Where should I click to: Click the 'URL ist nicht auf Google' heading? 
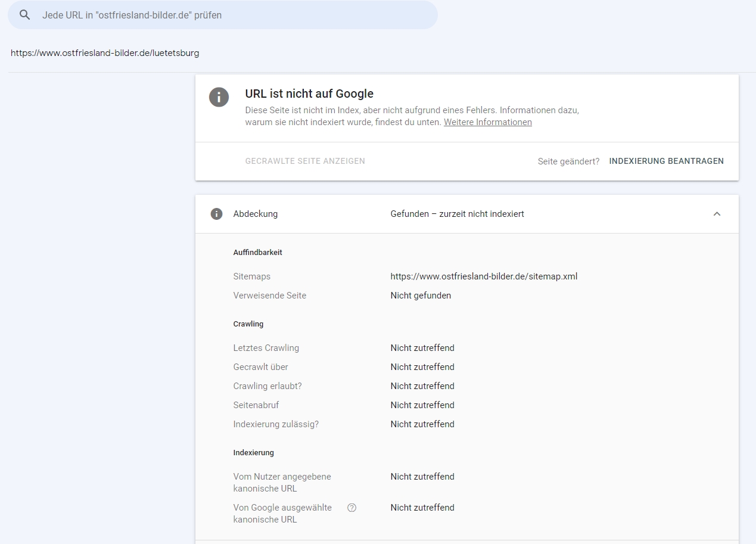(309, 94)
